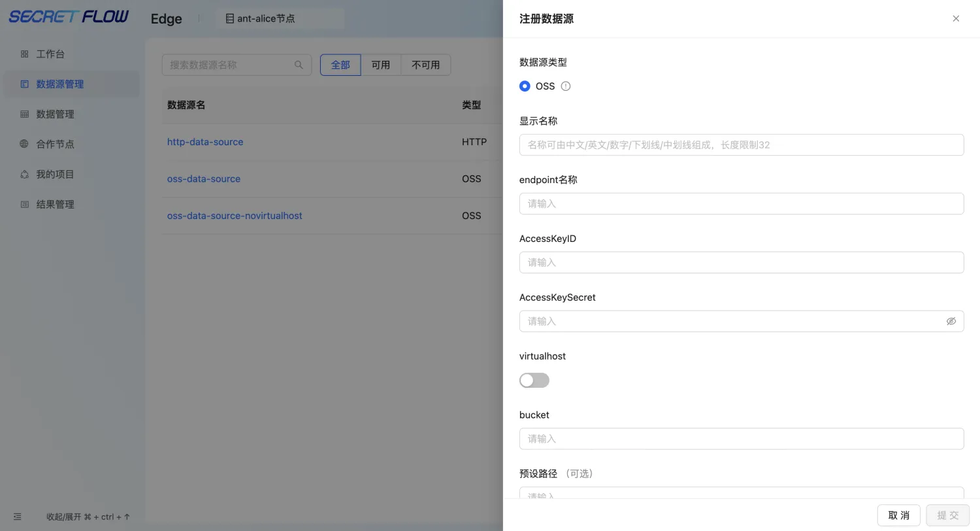Click the 取消 button

[x=899, y=515]
